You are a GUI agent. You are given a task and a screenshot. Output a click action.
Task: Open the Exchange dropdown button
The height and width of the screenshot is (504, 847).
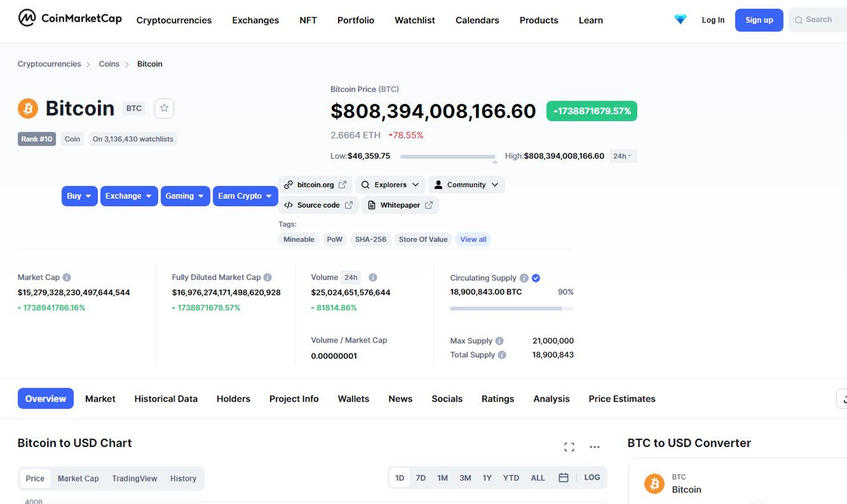129,196
